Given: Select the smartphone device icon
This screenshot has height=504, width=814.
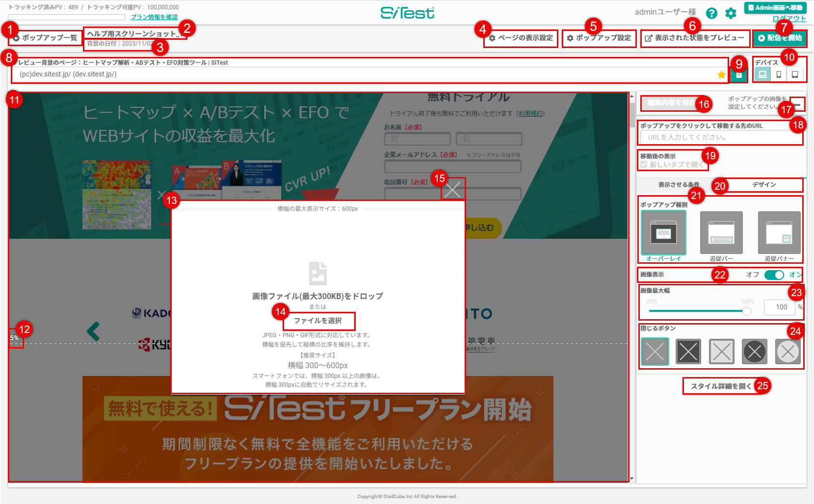Looking at the screenshot, I should pyautogui.click(x=779, y=75).
